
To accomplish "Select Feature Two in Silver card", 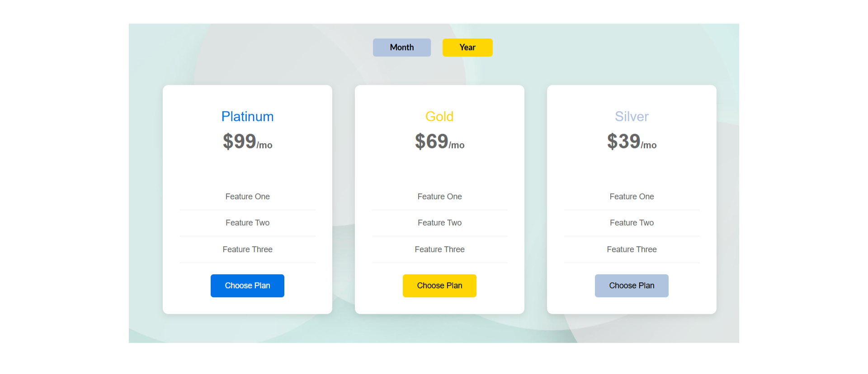I will coord(632,223).
